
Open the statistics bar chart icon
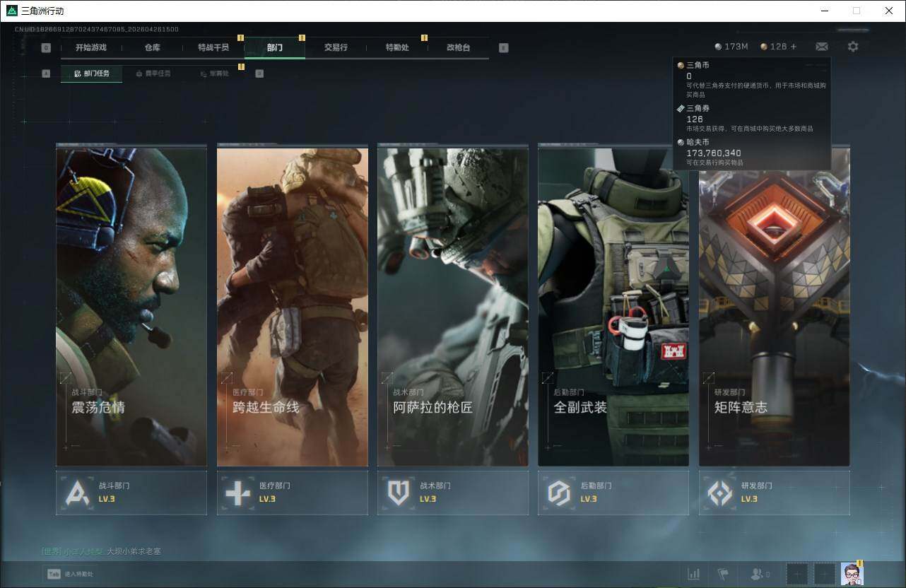(693, 574)
